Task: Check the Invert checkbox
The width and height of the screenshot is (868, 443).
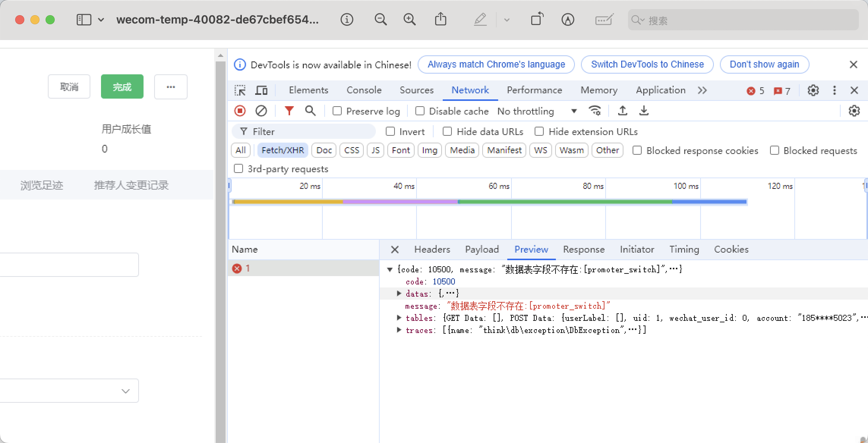Action: click(390, 132)
